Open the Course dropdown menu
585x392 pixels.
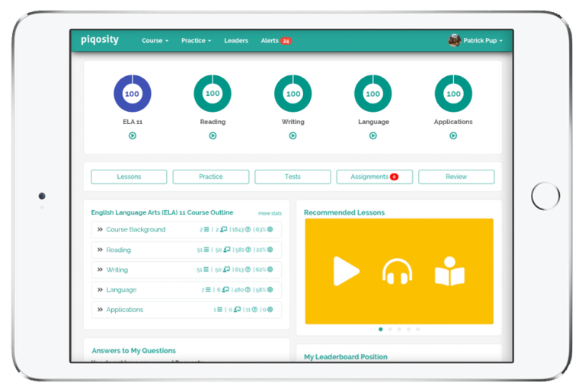click(155, 40)
